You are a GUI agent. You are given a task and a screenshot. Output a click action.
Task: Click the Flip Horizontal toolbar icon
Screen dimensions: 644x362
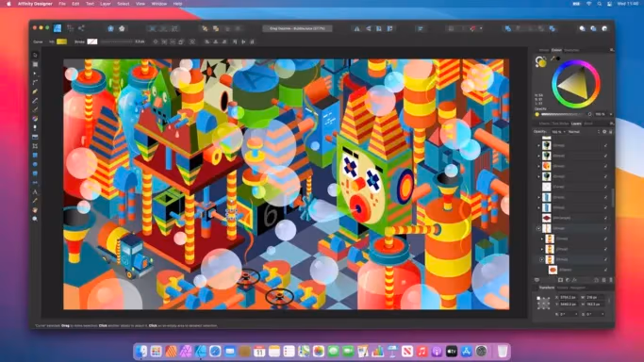coord(357,28)
